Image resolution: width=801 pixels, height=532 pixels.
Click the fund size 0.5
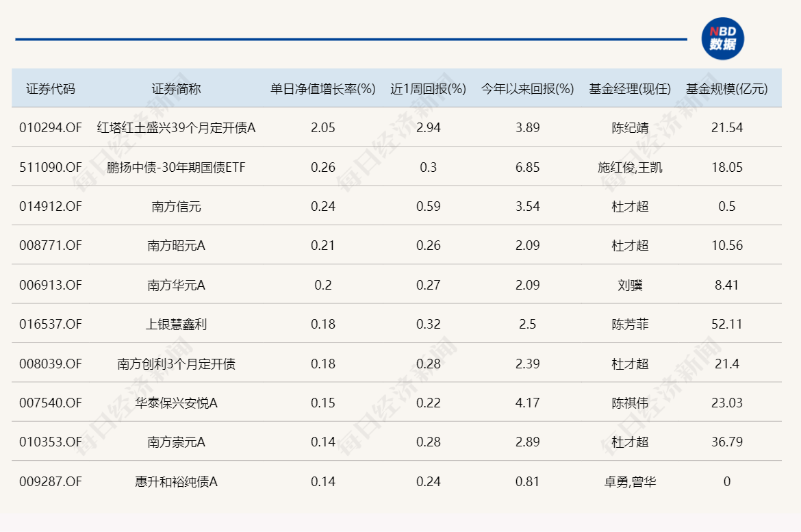(x=727, y=207)
